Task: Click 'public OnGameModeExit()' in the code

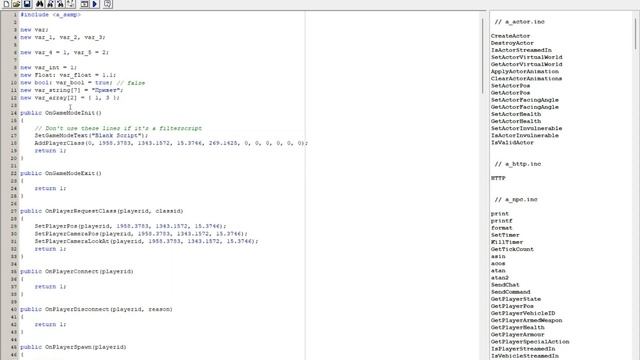Action: click(x=61, y=173)
